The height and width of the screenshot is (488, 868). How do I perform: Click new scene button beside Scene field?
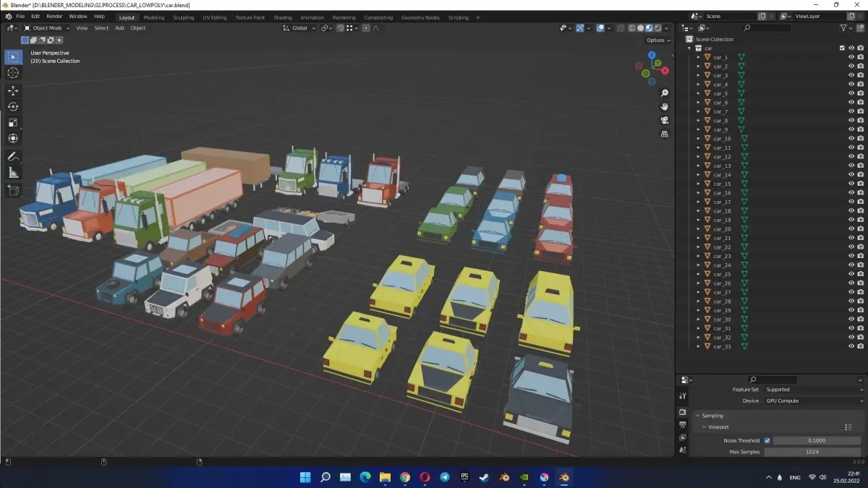tap(762, 16)
